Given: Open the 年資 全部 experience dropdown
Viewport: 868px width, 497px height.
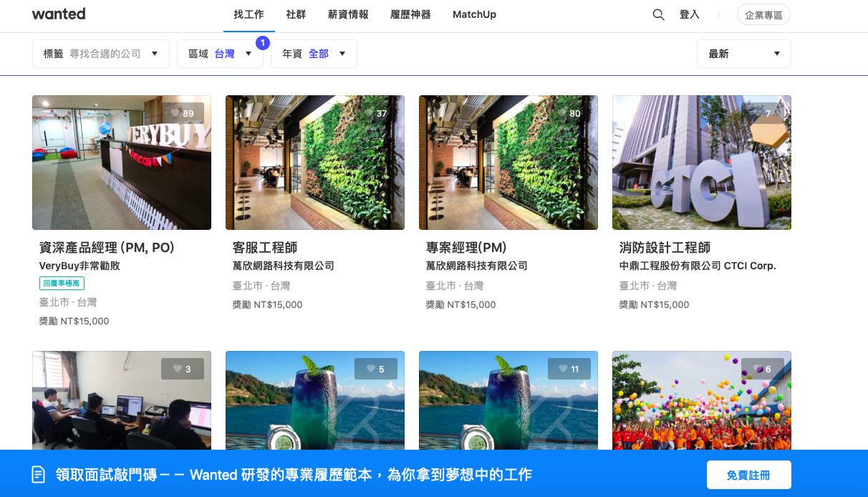Looking at the screenshot, I should coord(314,54).
